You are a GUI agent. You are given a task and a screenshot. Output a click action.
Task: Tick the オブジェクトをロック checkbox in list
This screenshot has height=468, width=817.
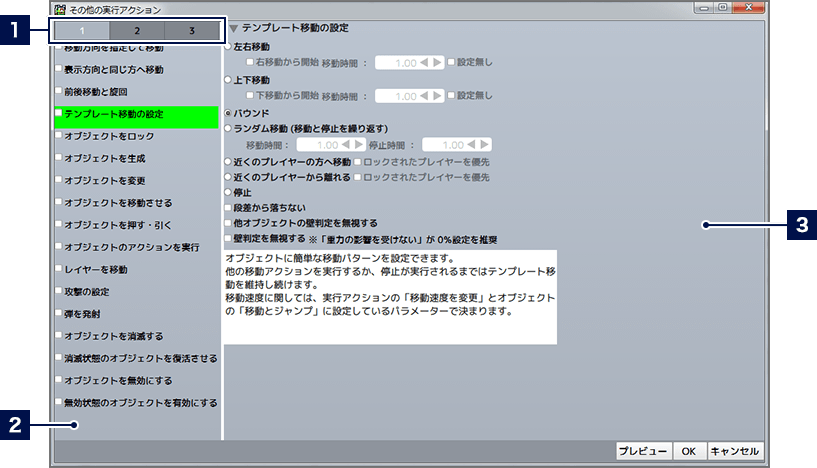[x=59, y=136]
